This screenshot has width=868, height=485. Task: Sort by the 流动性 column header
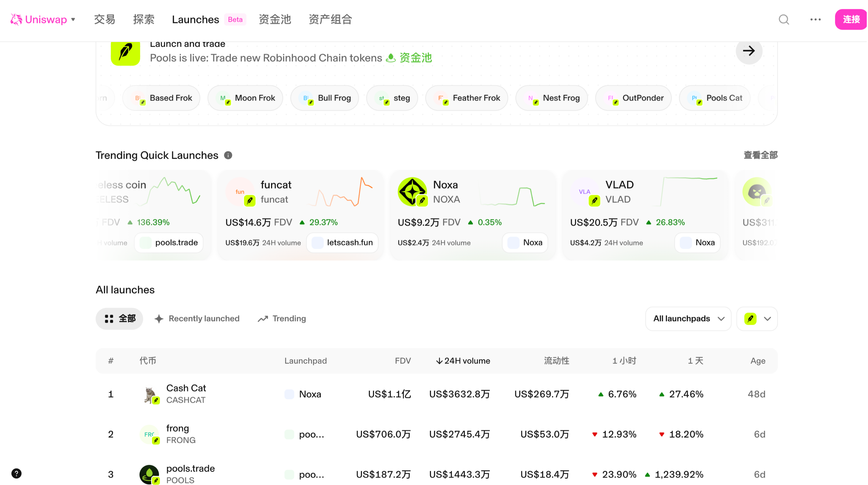point(557,361)
